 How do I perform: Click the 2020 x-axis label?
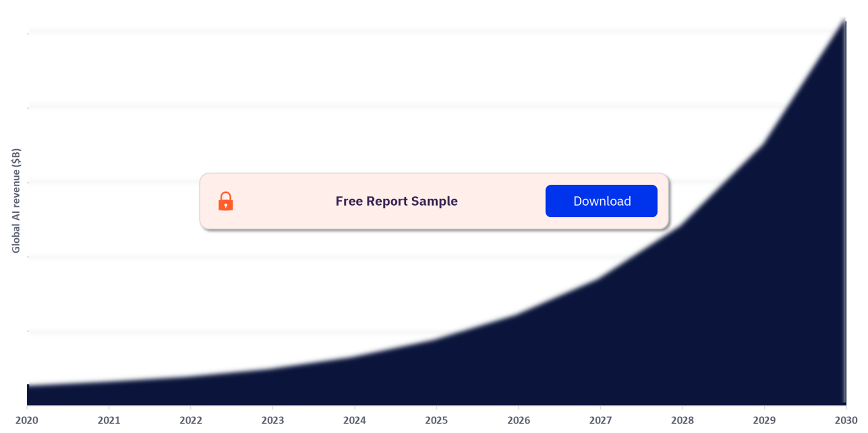27,420
